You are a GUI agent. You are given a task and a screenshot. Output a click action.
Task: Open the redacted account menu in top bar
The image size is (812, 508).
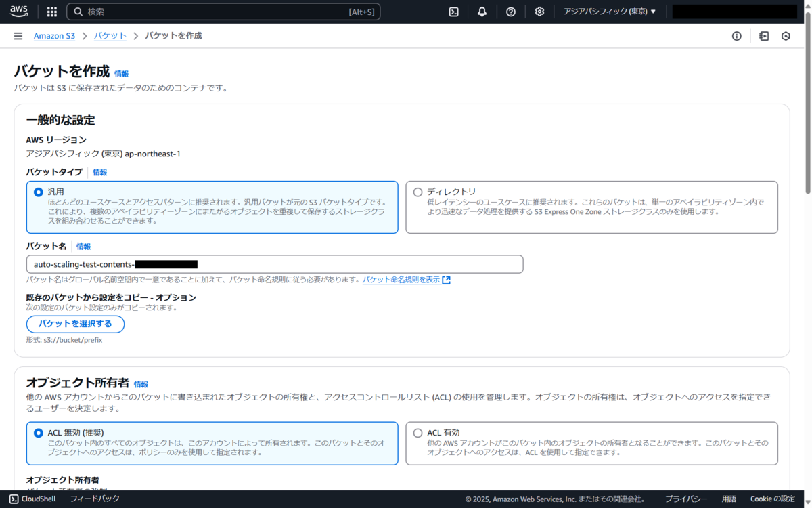734,12
